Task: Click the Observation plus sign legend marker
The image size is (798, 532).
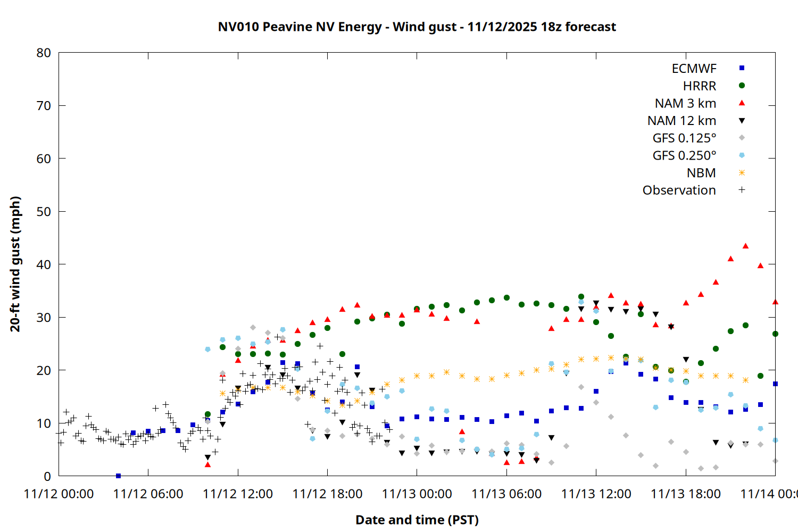Action: point(742,190)
